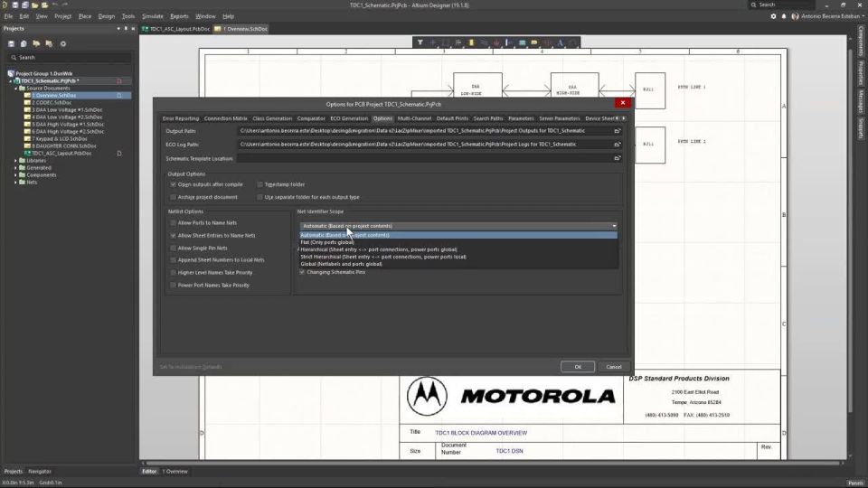Click the compile document icon in Projects panel
The height and width of the screenshot is (488, 868).
[x=24, y=43]
